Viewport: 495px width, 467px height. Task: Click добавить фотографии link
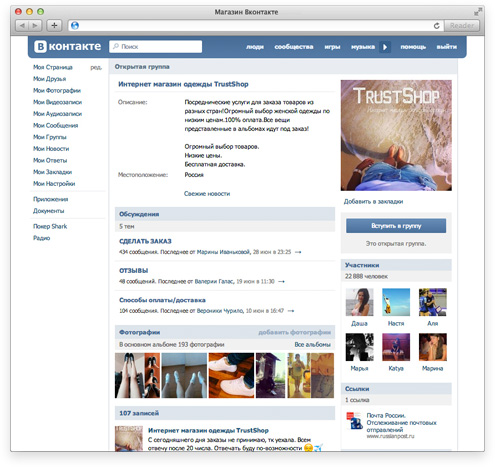click(294, 332)
